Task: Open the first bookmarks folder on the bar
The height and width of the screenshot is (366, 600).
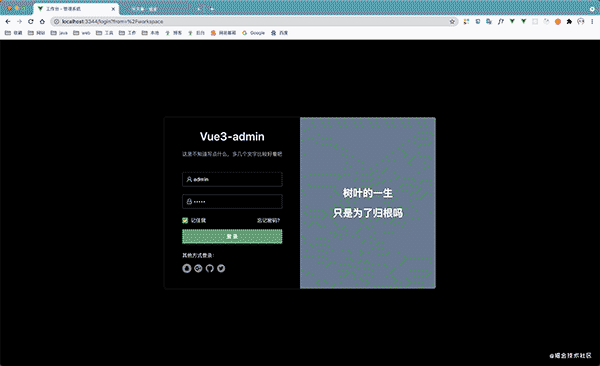Action: tap(13, 33)
